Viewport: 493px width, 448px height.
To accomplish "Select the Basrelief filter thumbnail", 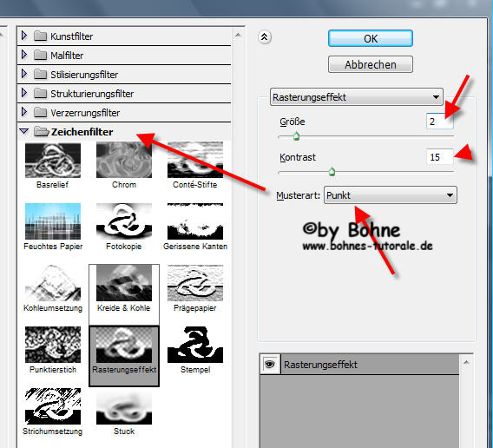I will tap(53, 161).
